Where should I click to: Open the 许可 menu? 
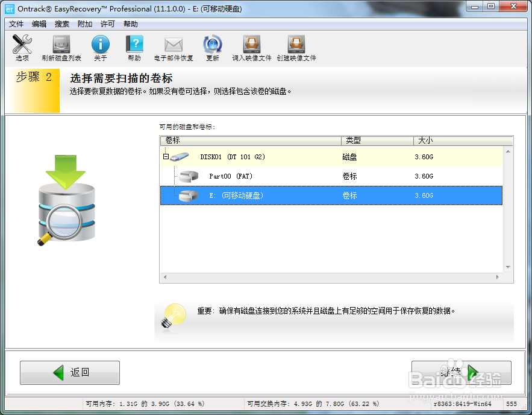pyautogui.click(x=108, y=24)
